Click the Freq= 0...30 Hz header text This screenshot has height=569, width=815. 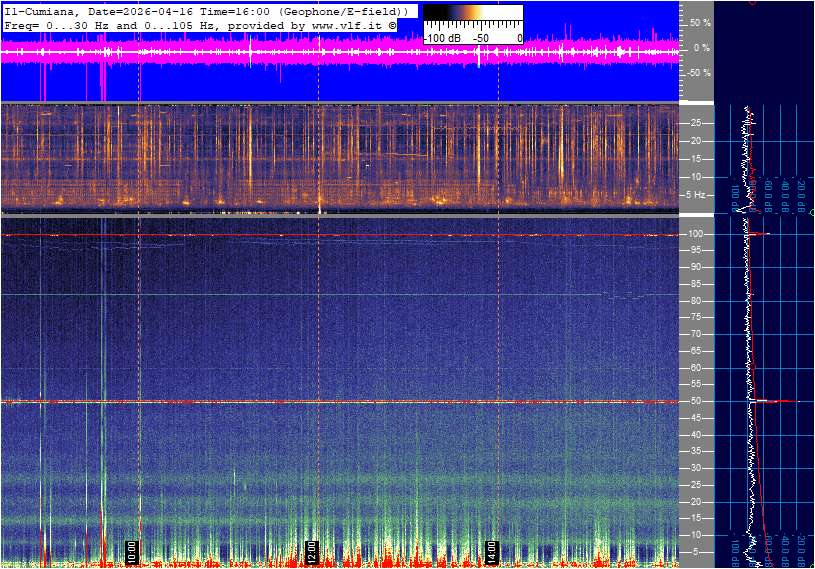(x=56, y=25)
